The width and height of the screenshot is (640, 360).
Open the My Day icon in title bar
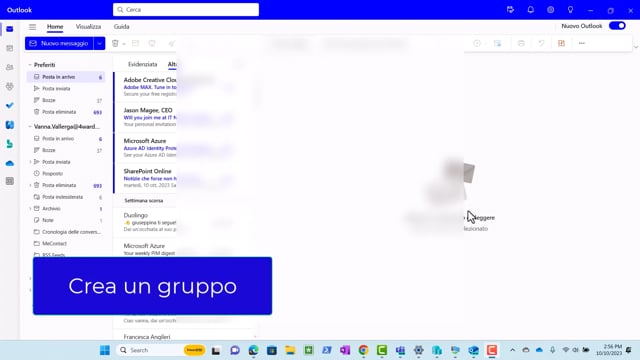(x=510, y=10)
